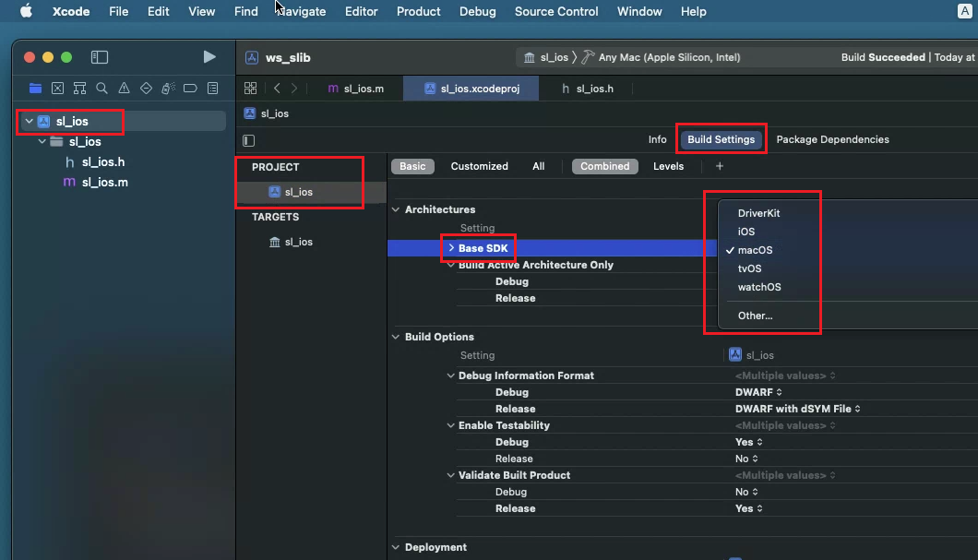Filter settings to All

coord(538,166)
